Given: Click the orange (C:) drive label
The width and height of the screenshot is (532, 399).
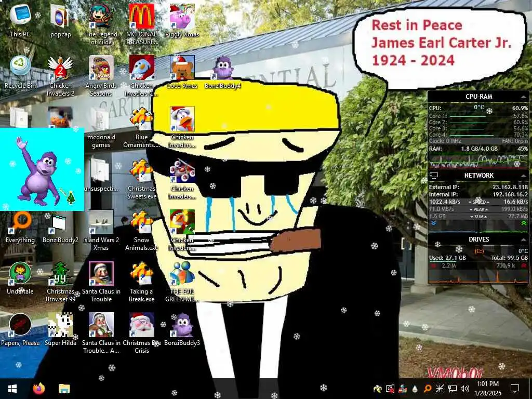Looking at the screenshot, I should (x=478, y=251).
